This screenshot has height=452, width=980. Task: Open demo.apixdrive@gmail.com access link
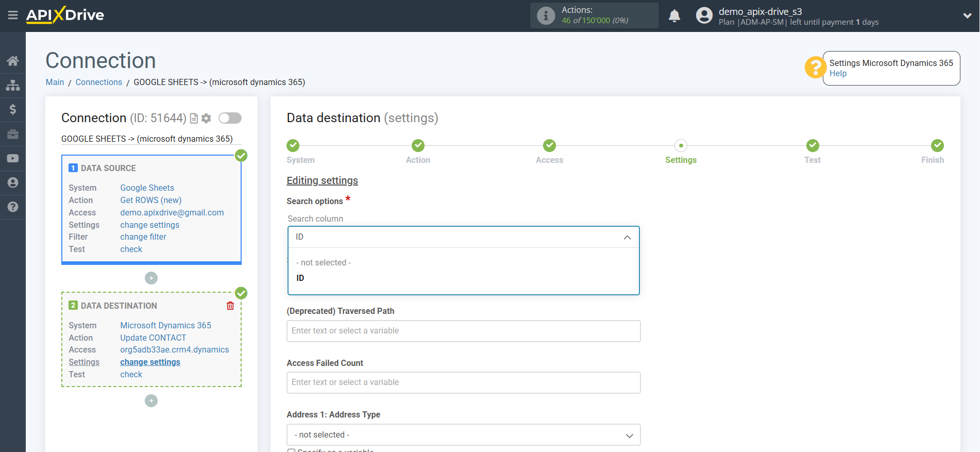click(x=172, y=213)
